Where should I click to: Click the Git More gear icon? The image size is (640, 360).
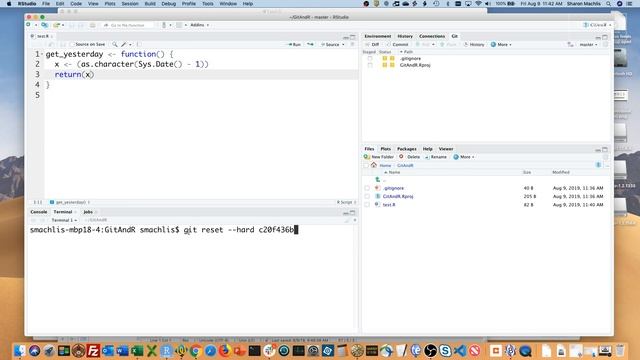coord(493,44)
